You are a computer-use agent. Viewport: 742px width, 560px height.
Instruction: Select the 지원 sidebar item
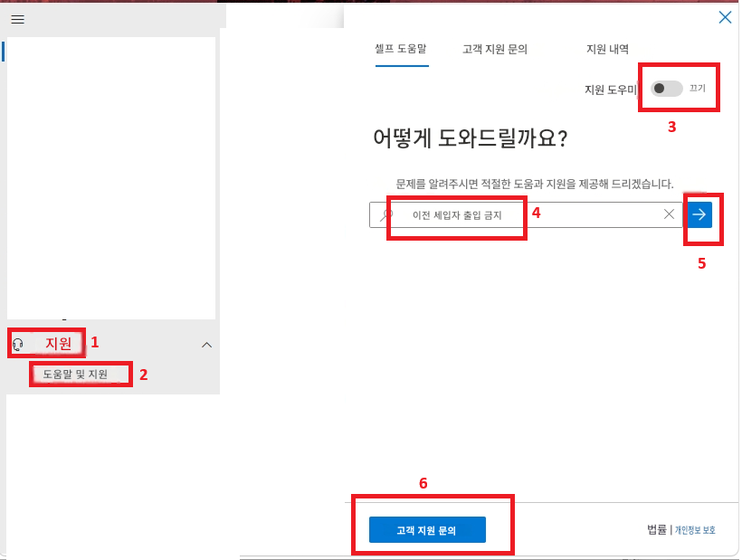pyautogui.click(x=58, y=343)
